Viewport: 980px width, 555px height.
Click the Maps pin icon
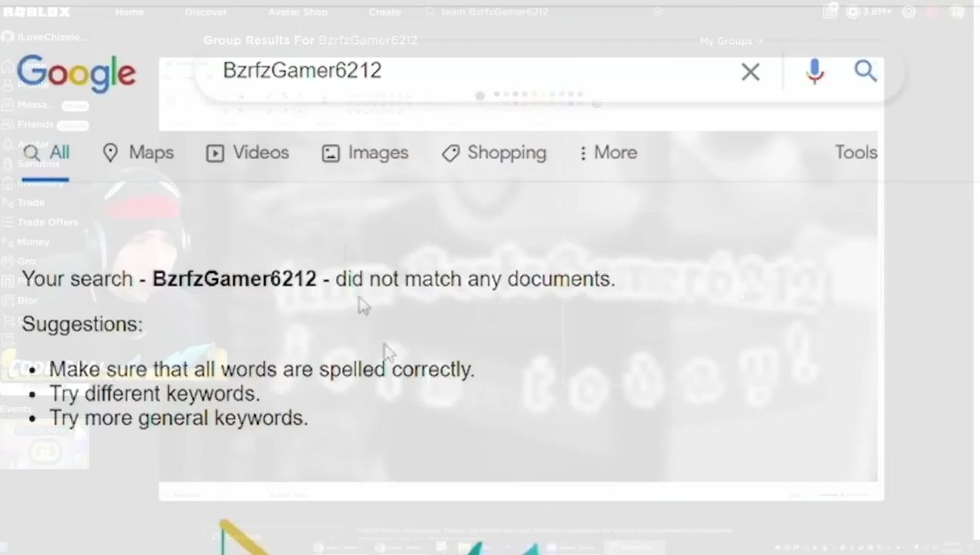coord(110,153)
